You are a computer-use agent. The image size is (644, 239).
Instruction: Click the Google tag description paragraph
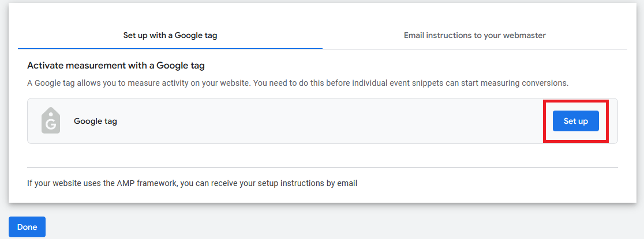pyautogui.click(x=298, y=83)
